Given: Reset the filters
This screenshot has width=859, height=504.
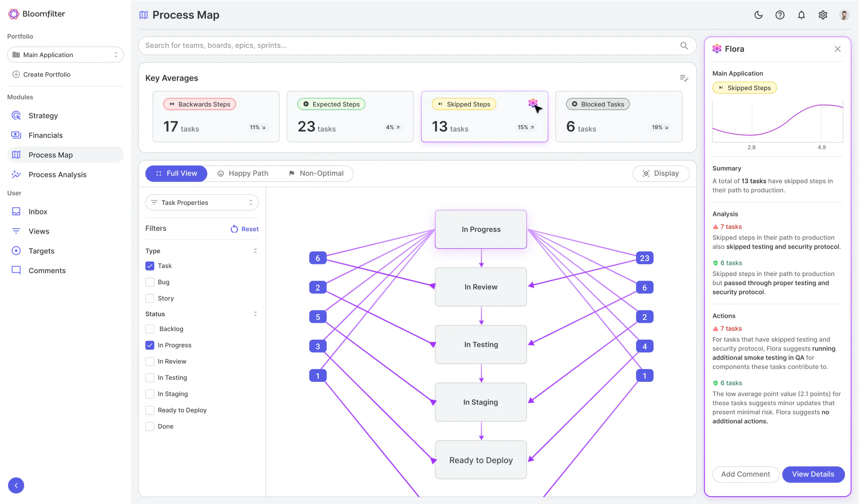Looking at the screenshot, I should (x=245, y=229).
